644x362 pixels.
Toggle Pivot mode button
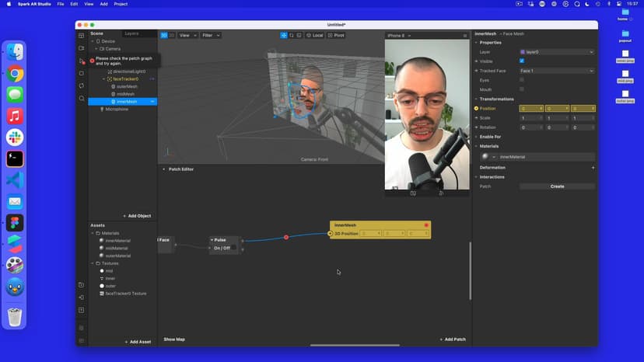point(336,35)
